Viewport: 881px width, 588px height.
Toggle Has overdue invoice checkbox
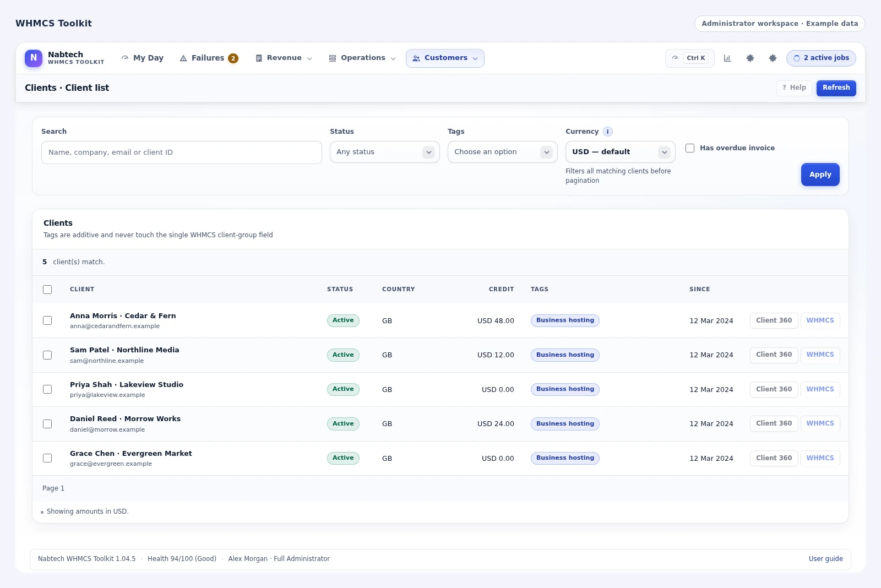click(x=689, y=148)
